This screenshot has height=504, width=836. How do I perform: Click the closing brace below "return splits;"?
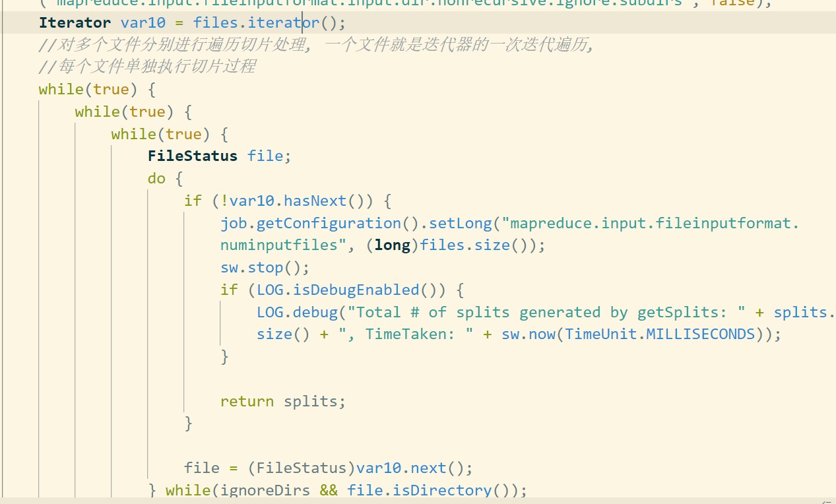click(189, 423)
